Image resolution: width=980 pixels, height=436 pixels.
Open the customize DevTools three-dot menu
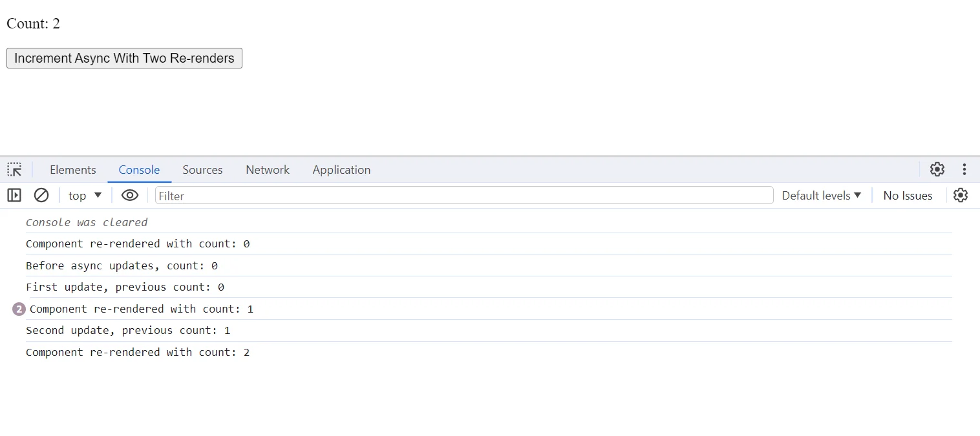[964, 169]
